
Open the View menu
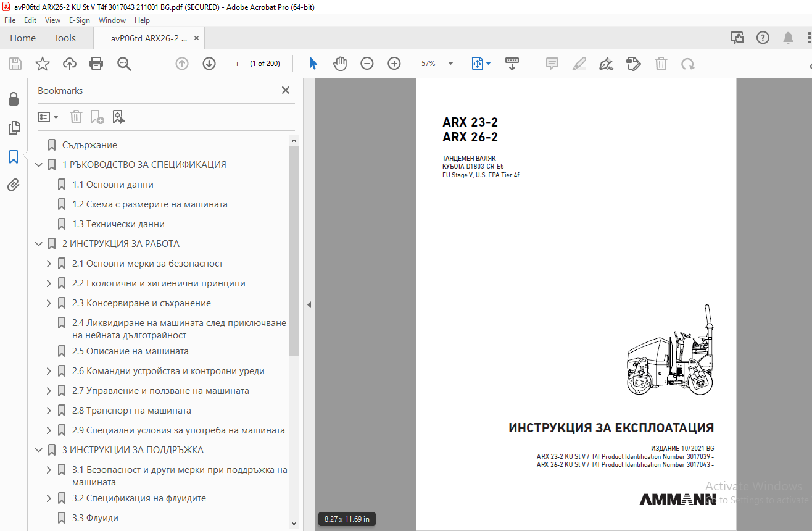click(x=52, y=20)
